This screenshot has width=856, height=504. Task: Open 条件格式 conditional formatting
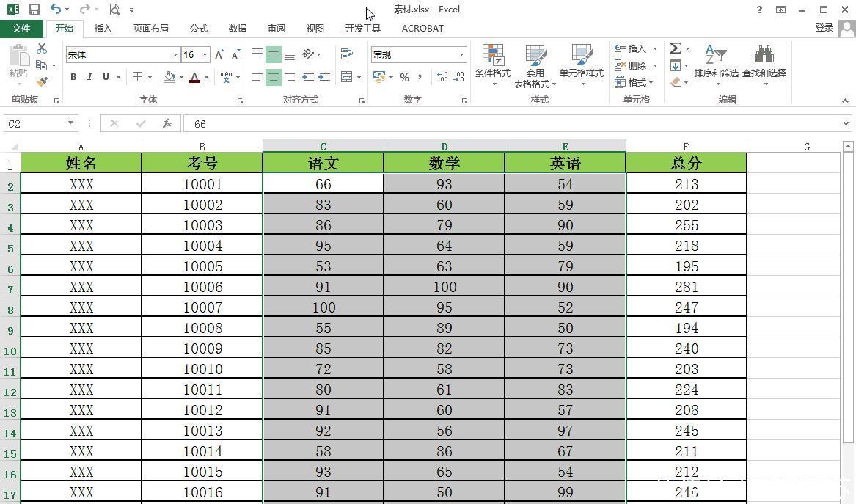492,61
